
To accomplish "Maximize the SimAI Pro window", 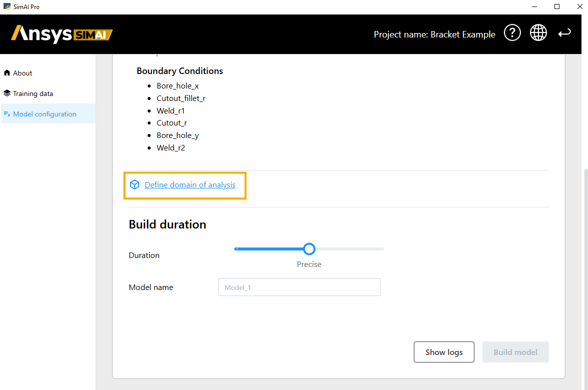I will point(557,6).
